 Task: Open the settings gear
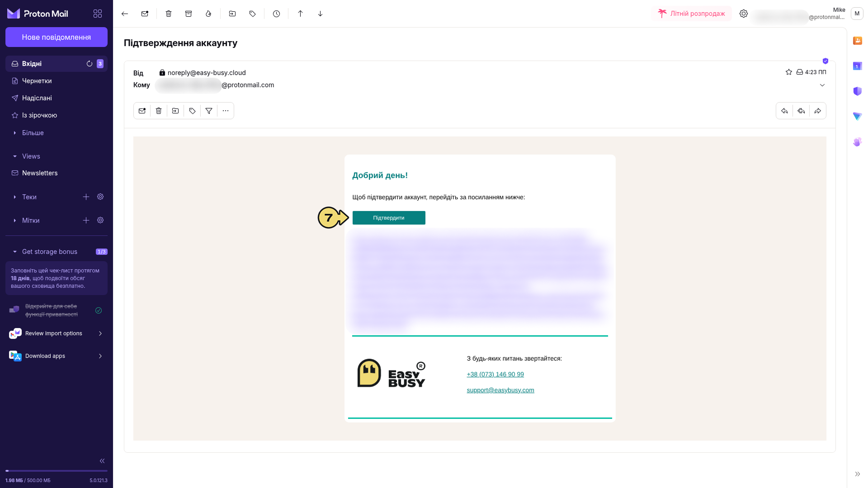[744, 14]
